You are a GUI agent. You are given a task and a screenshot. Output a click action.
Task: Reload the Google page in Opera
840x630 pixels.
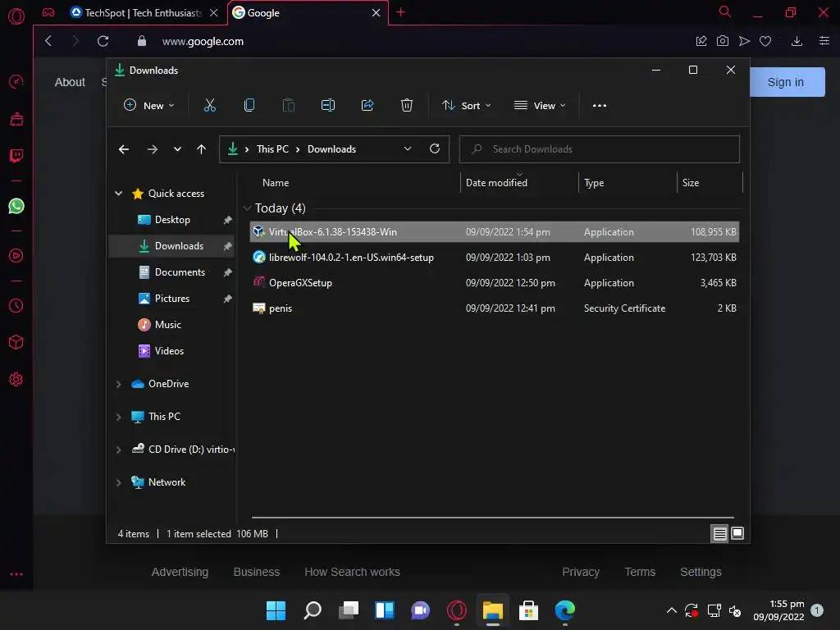(x=103, y=41)
